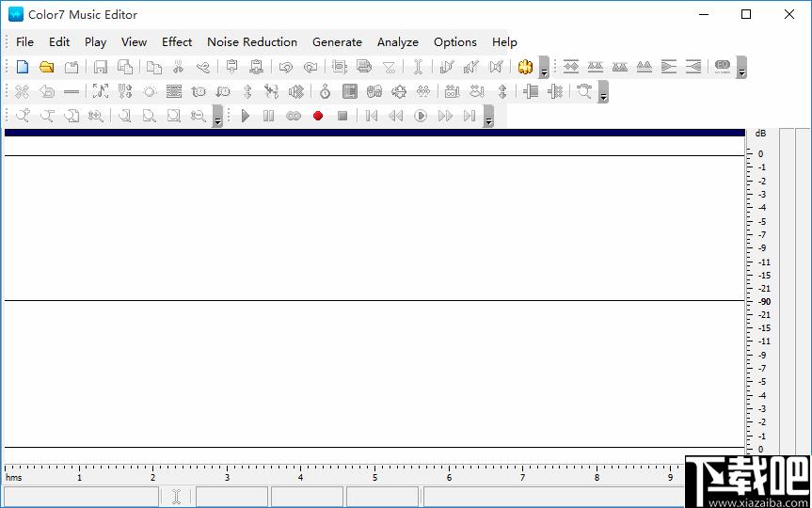
Task: Open the Effect menu
Action: [x=177, y=42]
